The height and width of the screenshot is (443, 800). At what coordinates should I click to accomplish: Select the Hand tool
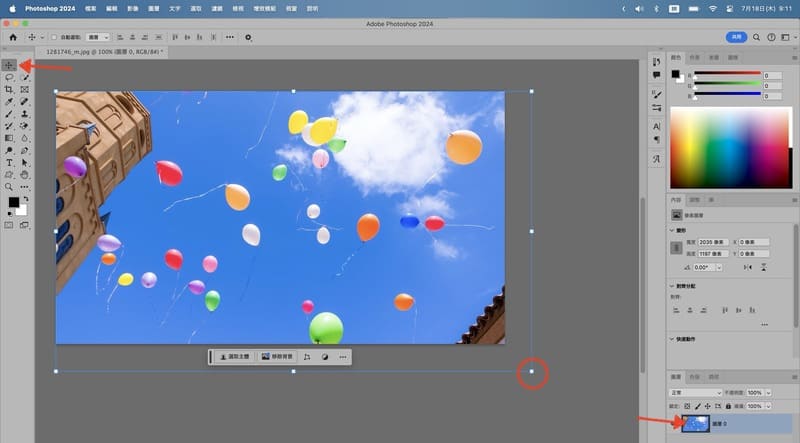click(24, 175)
